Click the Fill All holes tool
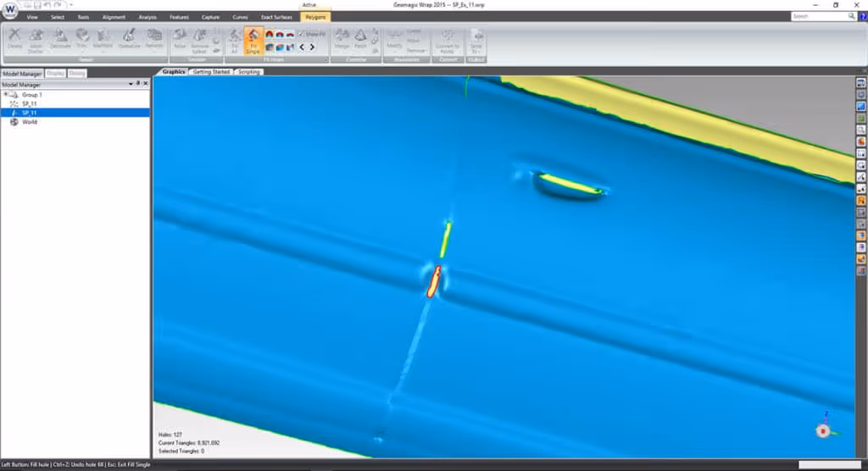 [x=234, y=41]
